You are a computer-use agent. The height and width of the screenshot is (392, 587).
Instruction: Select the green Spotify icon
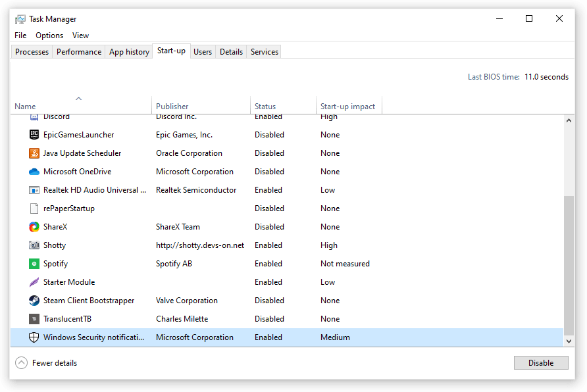click(34, 264)
